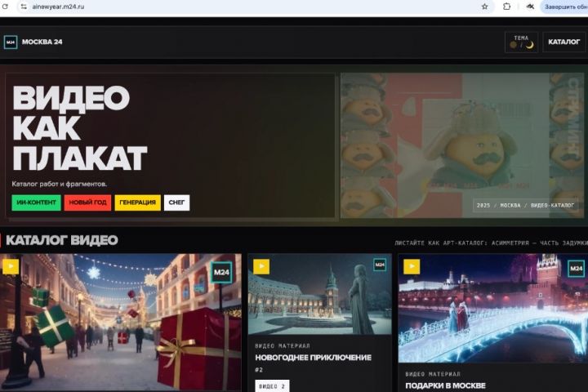Image resolution: width=588 pixels, height=392 pixels.
Task: Click the M24 badge on gift boxes video
Action: [221, 272]
